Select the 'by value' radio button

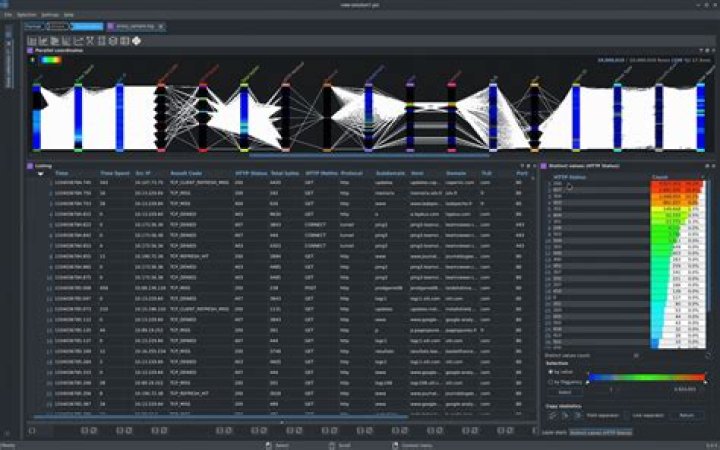click(x=549, y=372)
